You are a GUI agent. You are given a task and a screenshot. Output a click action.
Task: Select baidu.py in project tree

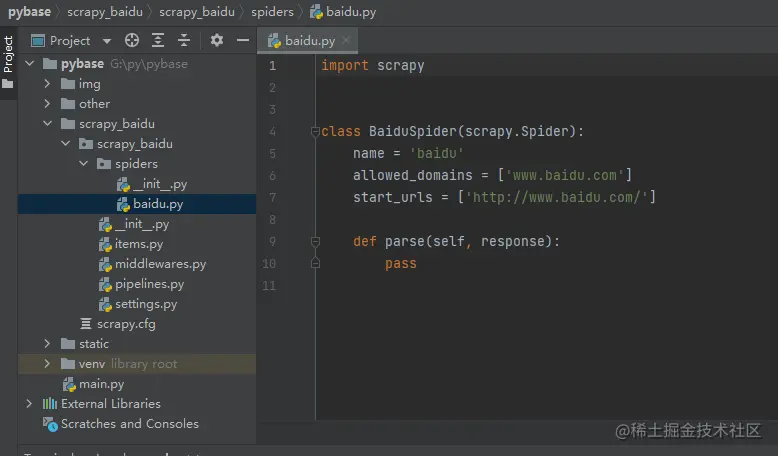click(x=158, y=204)
